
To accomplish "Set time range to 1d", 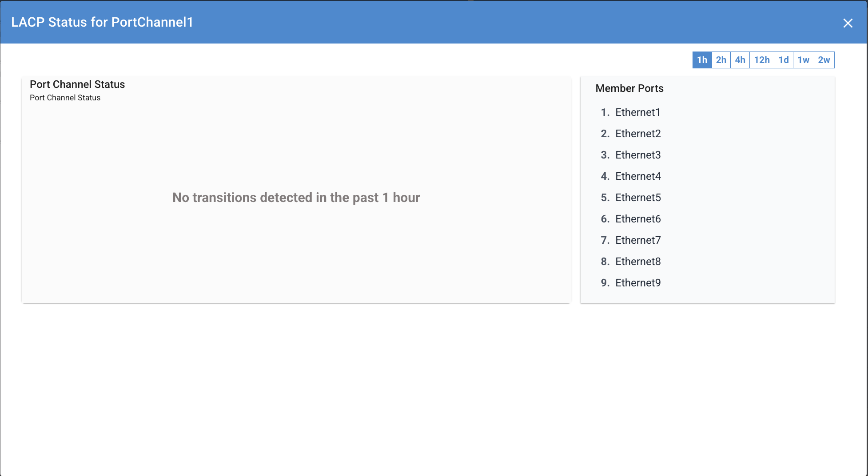I will pyautogui.click(x=784, y=60).
